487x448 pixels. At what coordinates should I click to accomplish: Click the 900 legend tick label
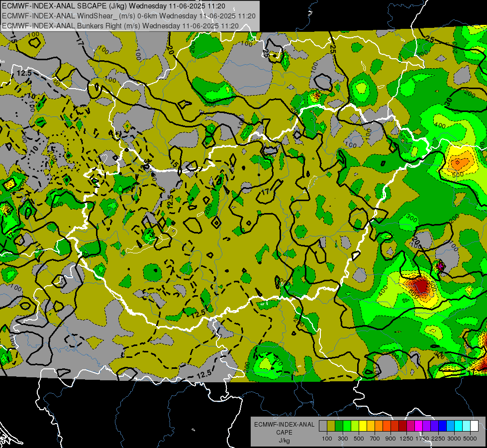tap(390, 439)
